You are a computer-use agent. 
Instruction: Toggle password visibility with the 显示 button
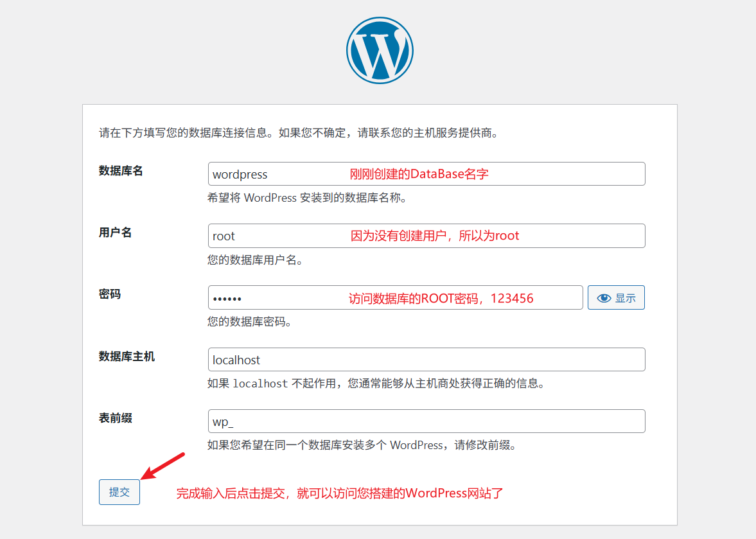click(x=615, y=297)
